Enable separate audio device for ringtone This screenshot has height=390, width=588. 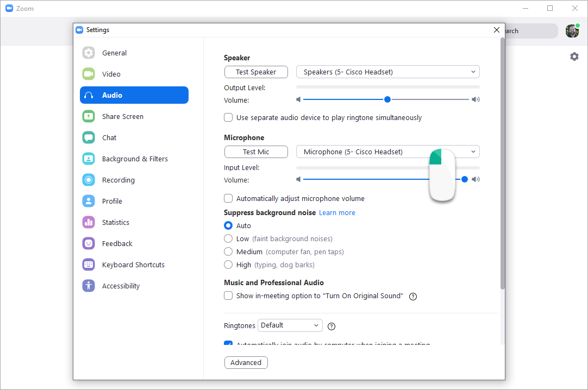click(228, 117)
